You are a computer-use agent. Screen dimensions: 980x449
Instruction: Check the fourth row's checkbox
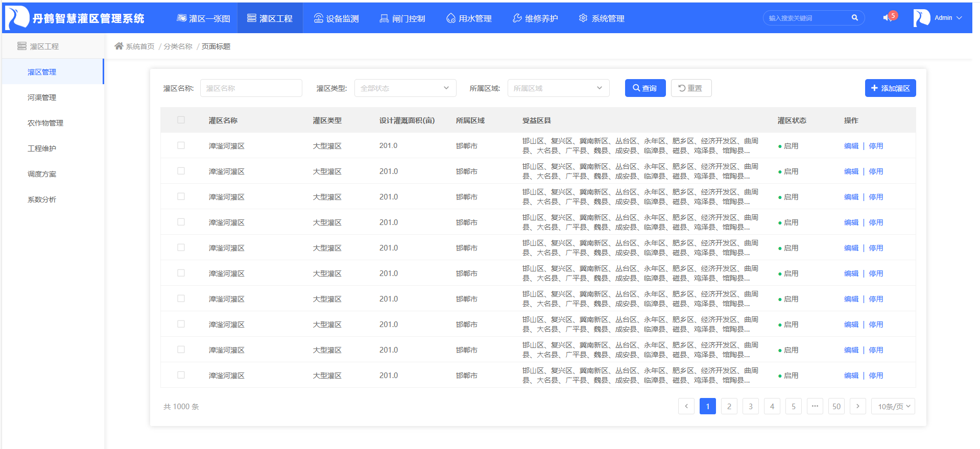tap(181, 222)
